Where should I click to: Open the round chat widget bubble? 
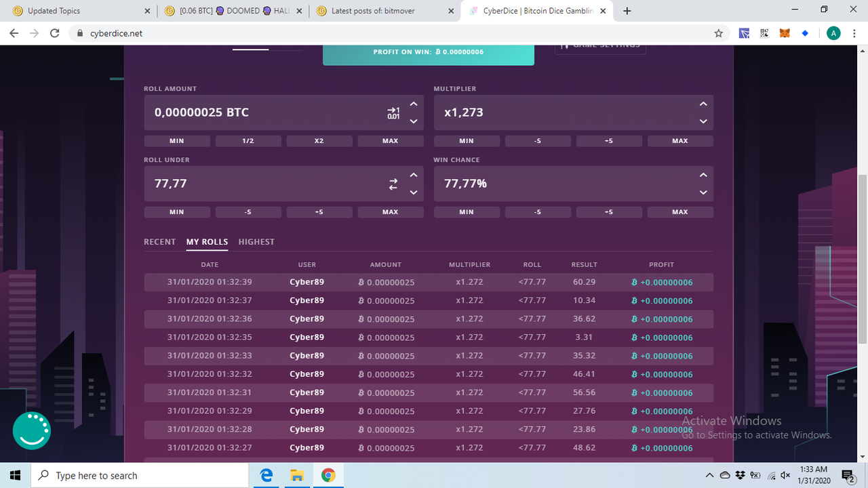click(32, 430)
